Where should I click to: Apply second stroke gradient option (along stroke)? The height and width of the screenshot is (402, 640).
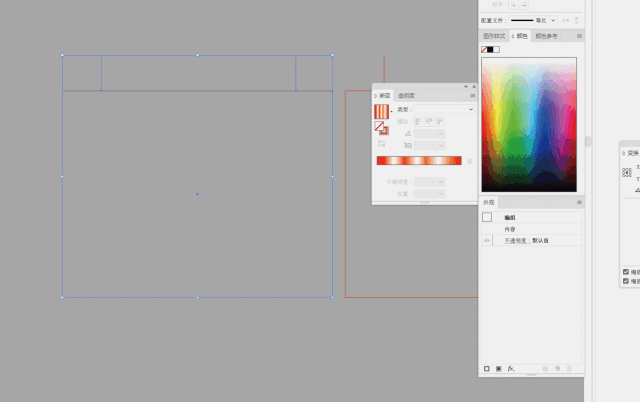(429, 122)
